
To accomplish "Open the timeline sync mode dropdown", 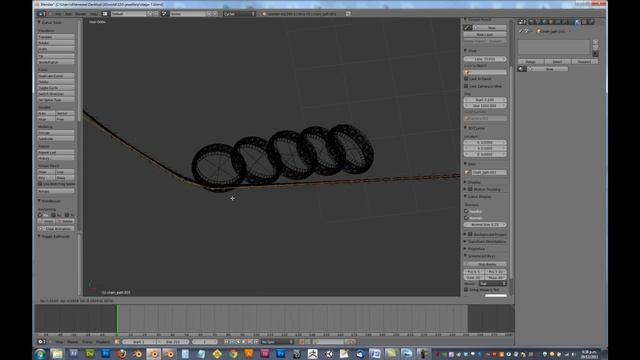I will click(278, 342).
